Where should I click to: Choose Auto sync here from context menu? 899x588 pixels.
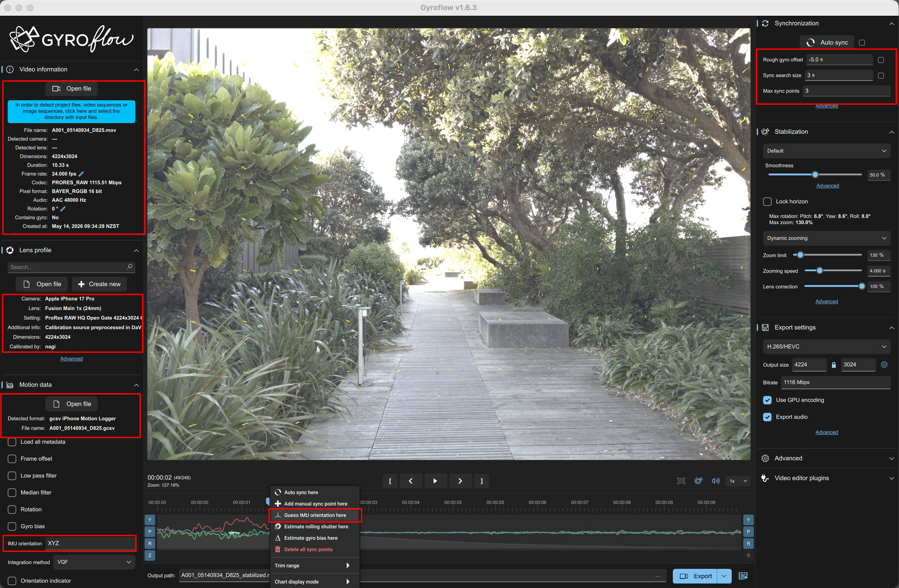tap(315, 493)
